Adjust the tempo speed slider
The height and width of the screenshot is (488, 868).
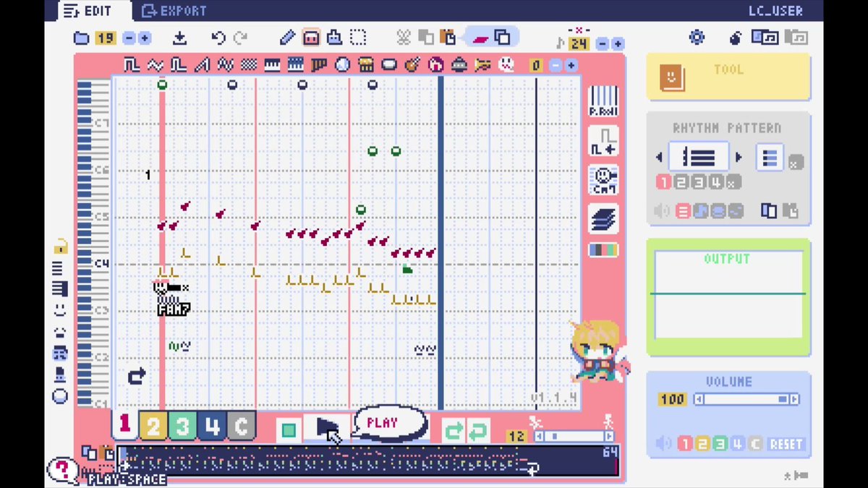pos(574,436)
